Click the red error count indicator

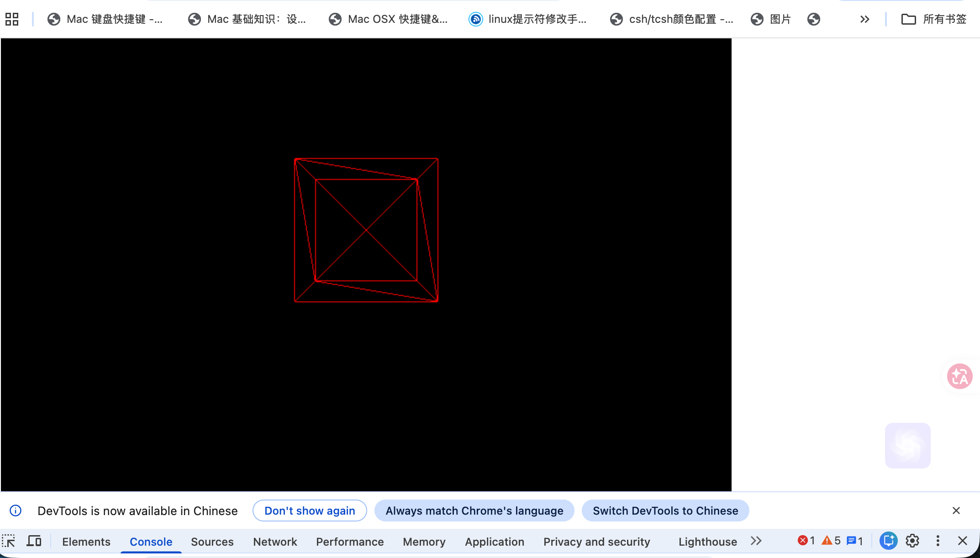(x=806, y=541)
